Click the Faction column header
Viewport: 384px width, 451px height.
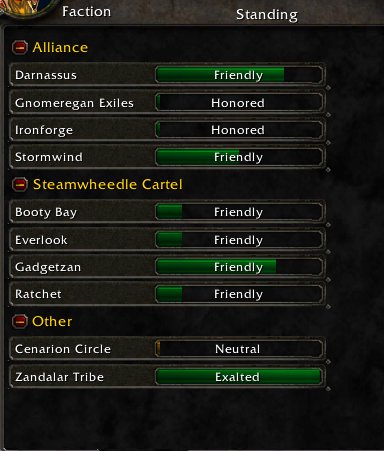click(86, 12)
